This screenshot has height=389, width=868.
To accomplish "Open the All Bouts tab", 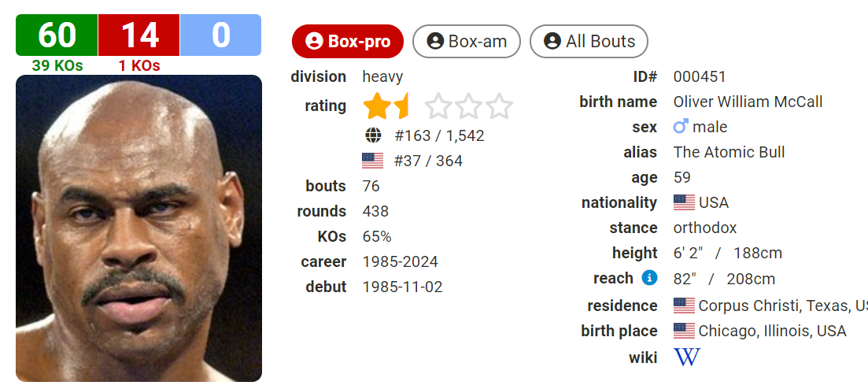I will pyautogui.click(x=589, y=41).
